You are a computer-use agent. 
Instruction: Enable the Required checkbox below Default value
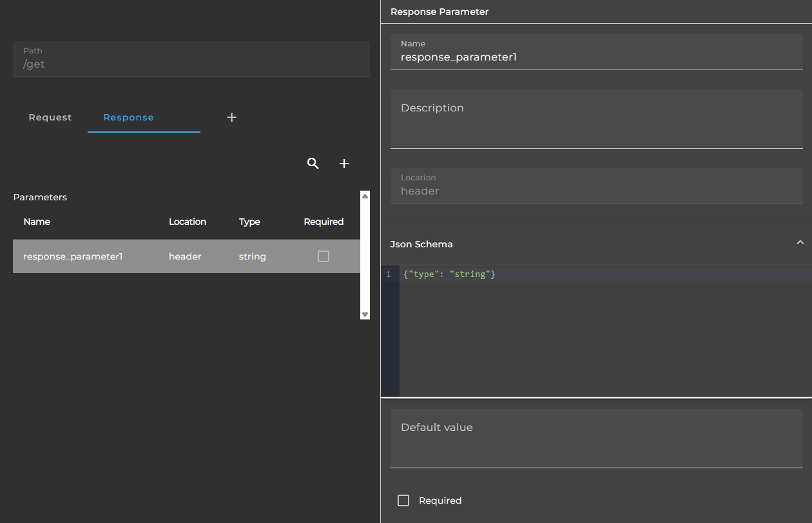click(403, 500)
